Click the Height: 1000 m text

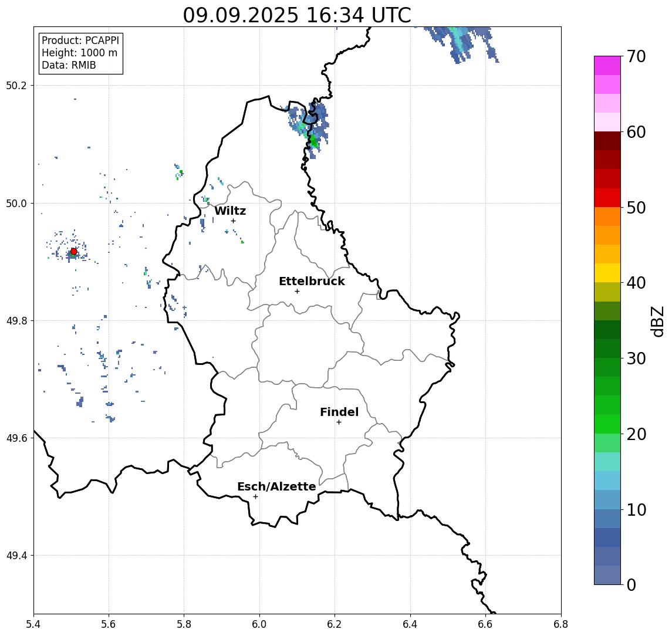79,53
